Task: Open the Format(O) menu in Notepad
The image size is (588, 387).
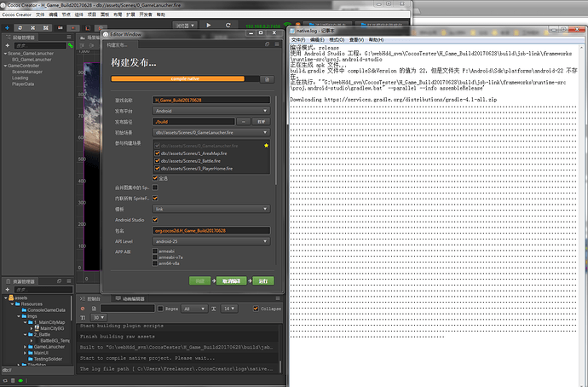Action: [x=337, y=40]
